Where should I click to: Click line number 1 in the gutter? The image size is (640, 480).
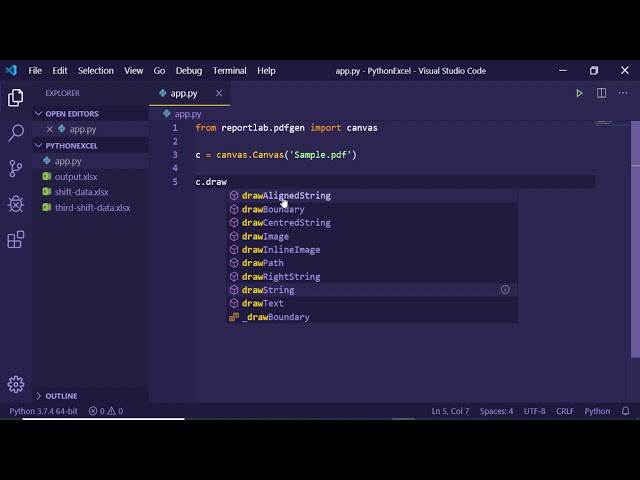175,128
